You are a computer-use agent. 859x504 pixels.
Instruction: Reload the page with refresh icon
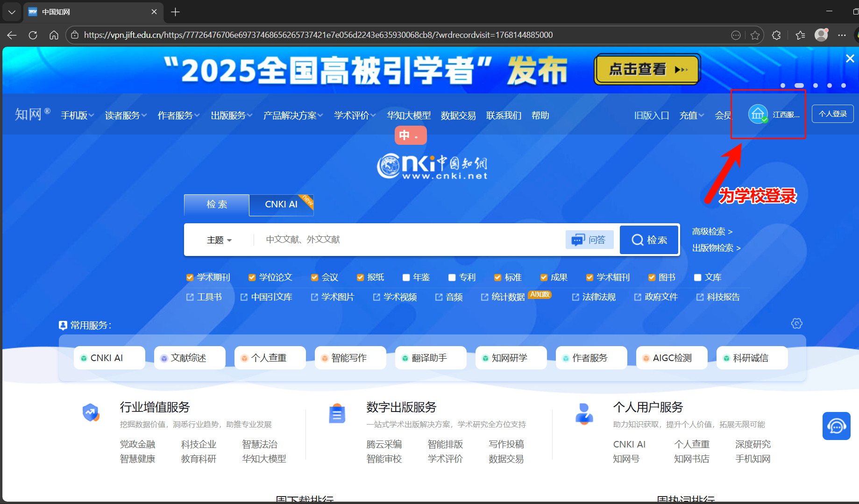coord(33,35)
